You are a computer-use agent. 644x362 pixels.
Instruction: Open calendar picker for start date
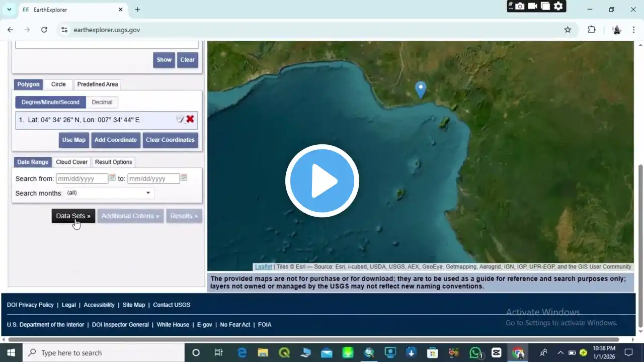tap(113, 178)
